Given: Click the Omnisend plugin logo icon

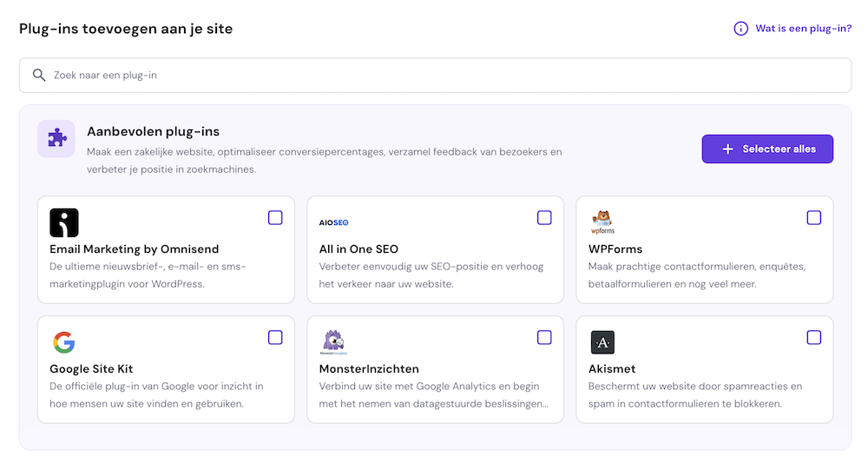Looking at the screenshot, I should tap(64, 222).
